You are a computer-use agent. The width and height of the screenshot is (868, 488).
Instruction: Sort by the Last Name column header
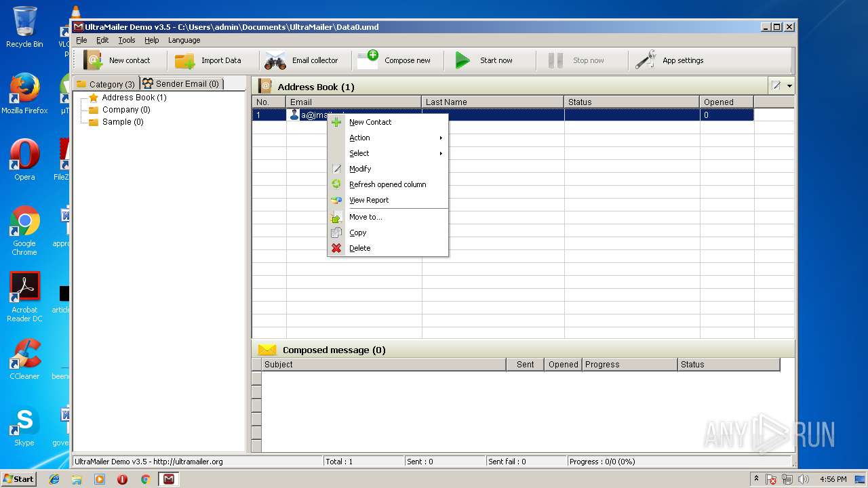493,102
